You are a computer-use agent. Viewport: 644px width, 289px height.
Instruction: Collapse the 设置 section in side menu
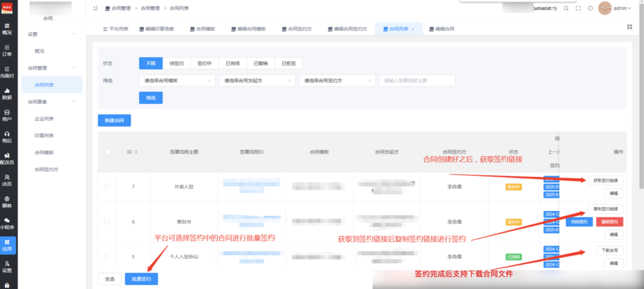74,34
